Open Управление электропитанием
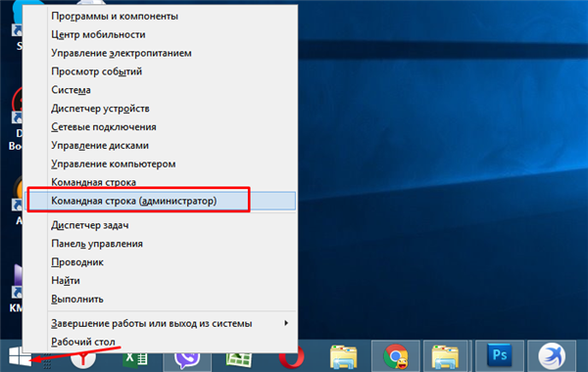 point(161,53)
